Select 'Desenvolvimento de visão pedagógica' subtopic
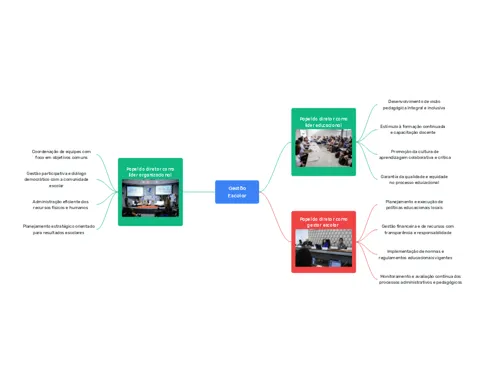Image resolution: width=480 pixels, height=384 pixels. (x=414, y=105)
